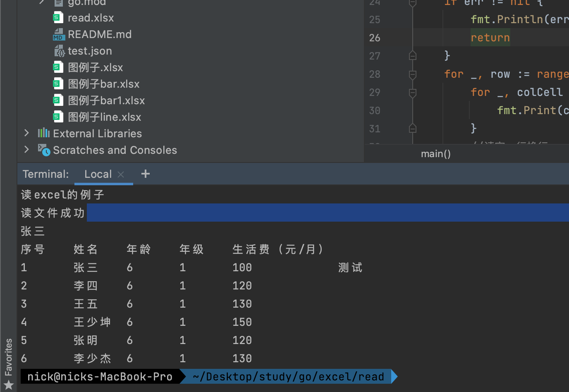
Task: Close the Local terminal tab
Action: (x=121, y=174)
